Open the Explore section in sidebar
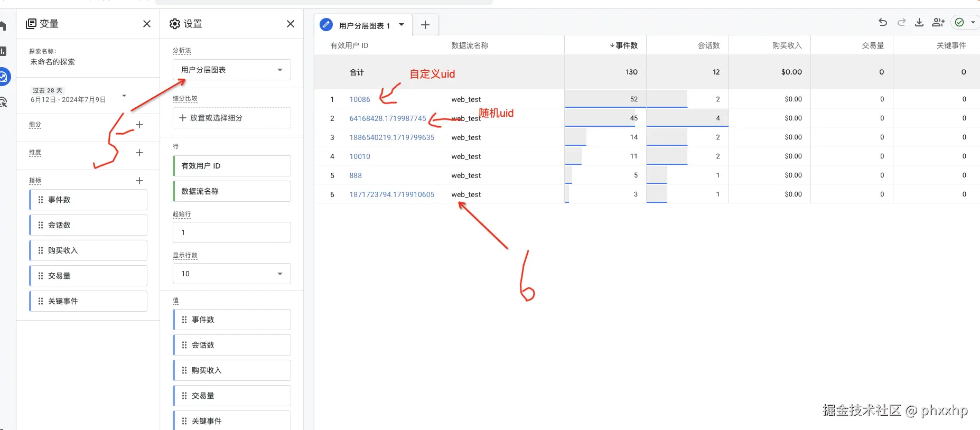Image resolution: width=980 pixels, height=430 pixels. [x=3, y=77]
